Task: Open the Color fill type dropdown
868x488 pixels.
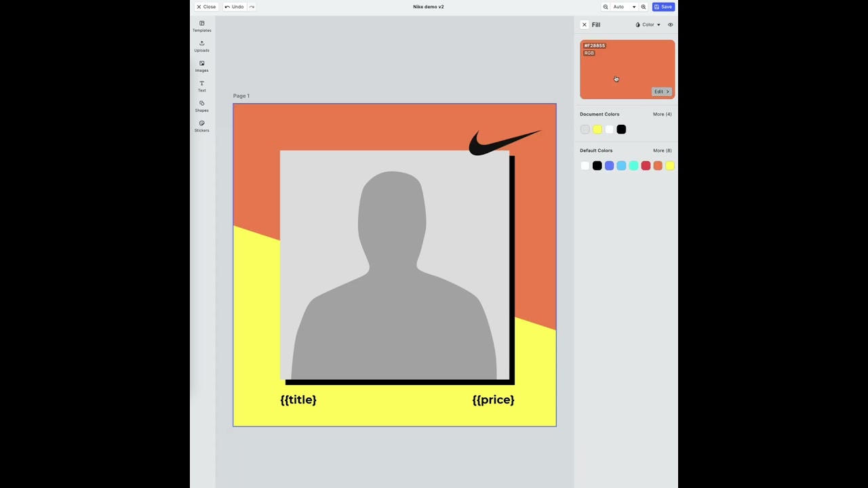Action: [x=648, y=24]
